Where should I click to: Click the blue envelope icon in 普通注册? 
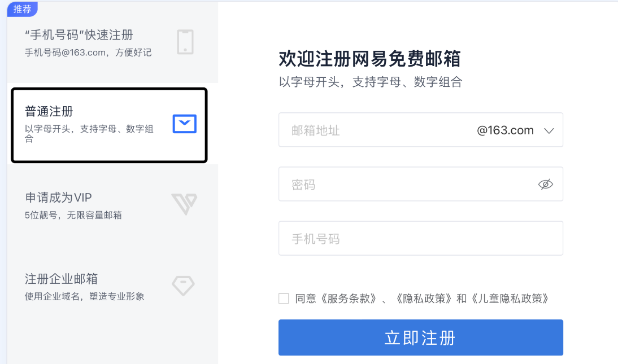tap(185, 123)
